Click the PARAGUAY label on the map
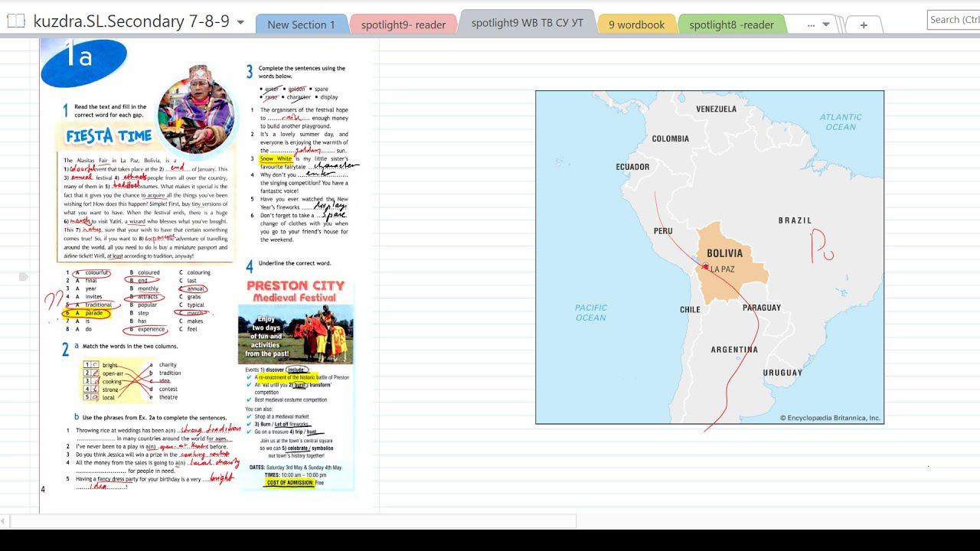The height and width of the screenshot is (551, 980). tap(762, 308)
